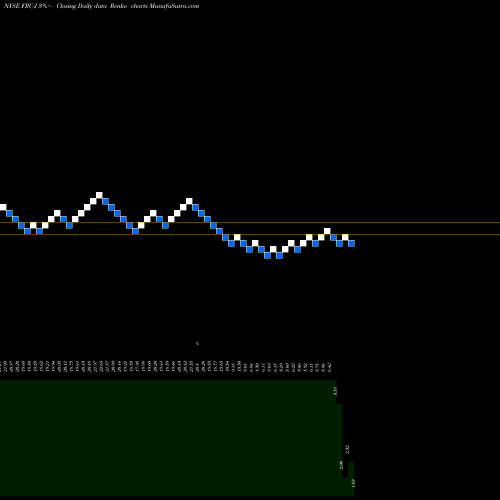The image size is (500, 500).
Task: Click the last blue Renko brick on the right
Action: click(x=351, y=243)
